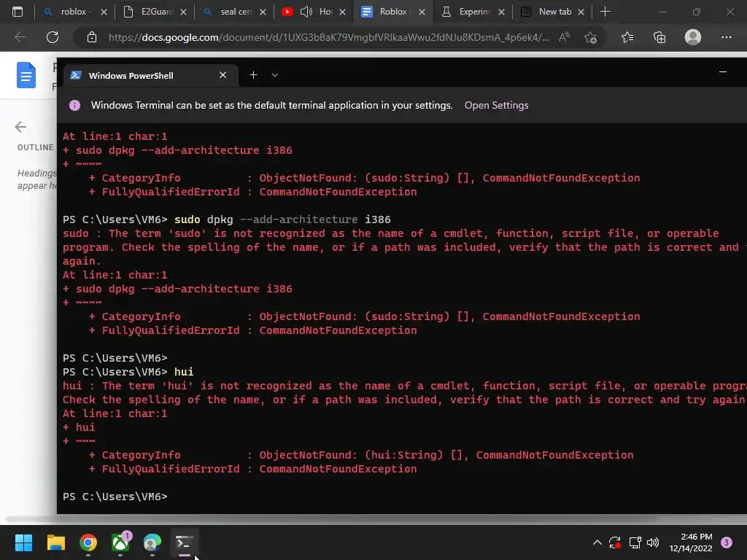Close the Roblox Google Docs tab
Image resolution: width=747 pixels, height=560 pixels.
click(x=422, y=12)
